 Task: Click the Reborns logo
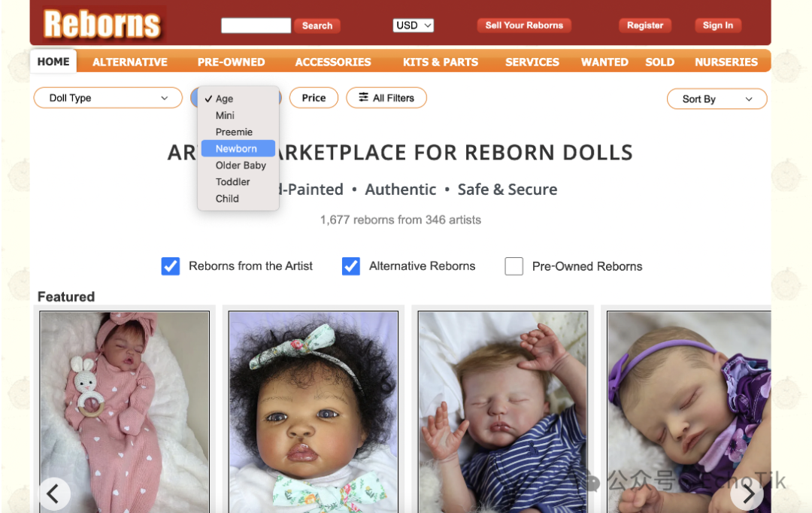click(x=102, y=24)
